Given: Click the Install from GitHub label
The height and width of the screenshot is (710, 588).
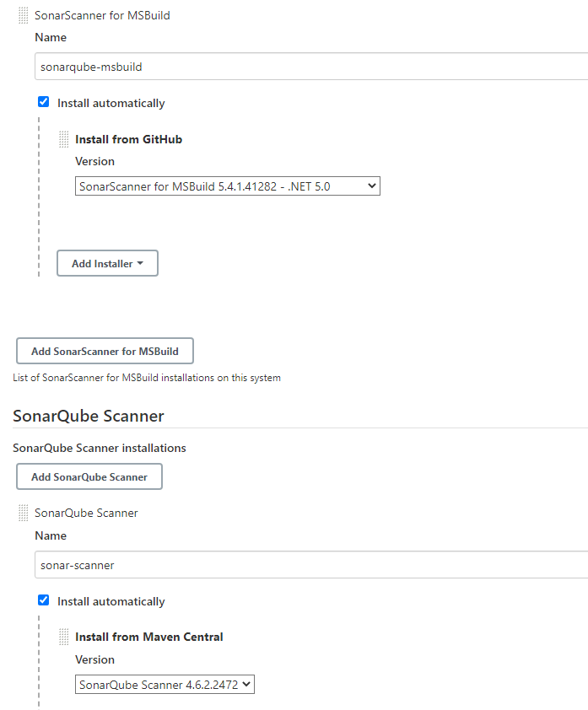Looking at the screenshot, I should (128, 138).
